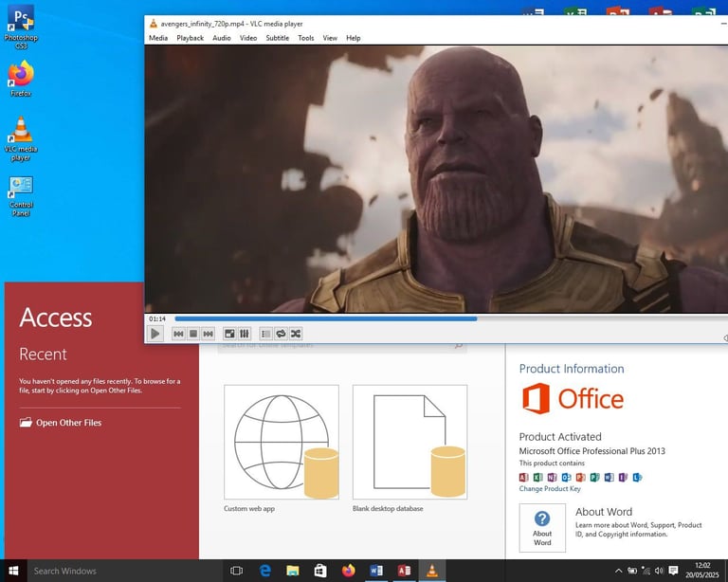Click the Change Product Key link
Image resolution: width=728 pixels, height=582 pixels.
pyautogui.click(x=550, y=489)
